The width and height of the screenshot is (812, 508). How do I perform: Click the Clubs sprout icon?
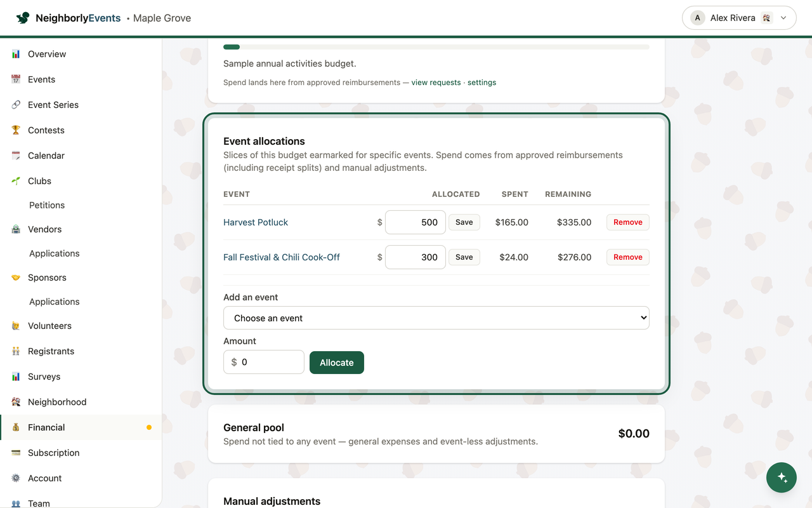click(16, 181)
